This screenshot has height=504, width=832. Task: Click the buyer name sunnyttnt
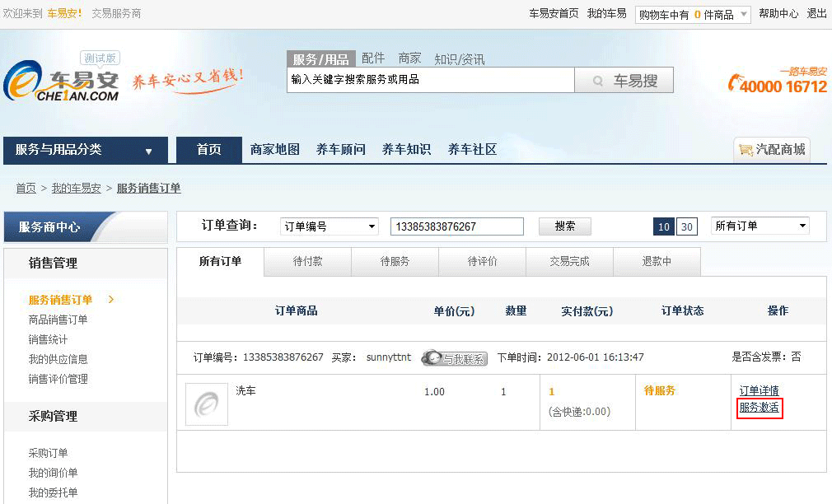click(389, 357)
